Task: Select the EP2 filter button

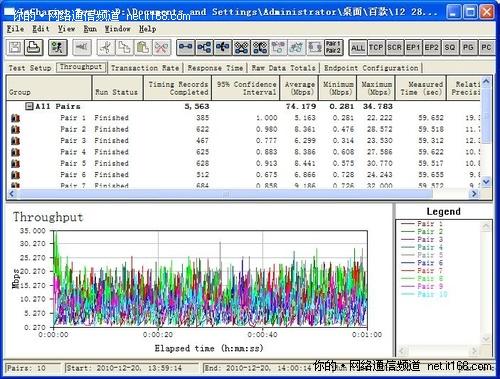Action: tap(431, 48)
